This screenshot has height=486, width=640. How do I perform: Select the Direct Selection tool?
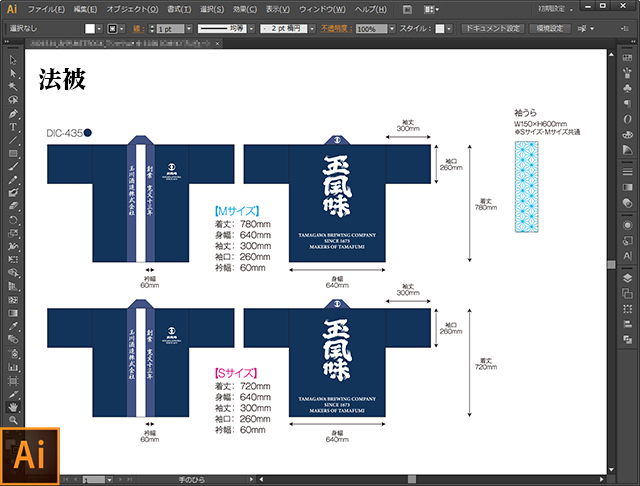coord(13,73)
